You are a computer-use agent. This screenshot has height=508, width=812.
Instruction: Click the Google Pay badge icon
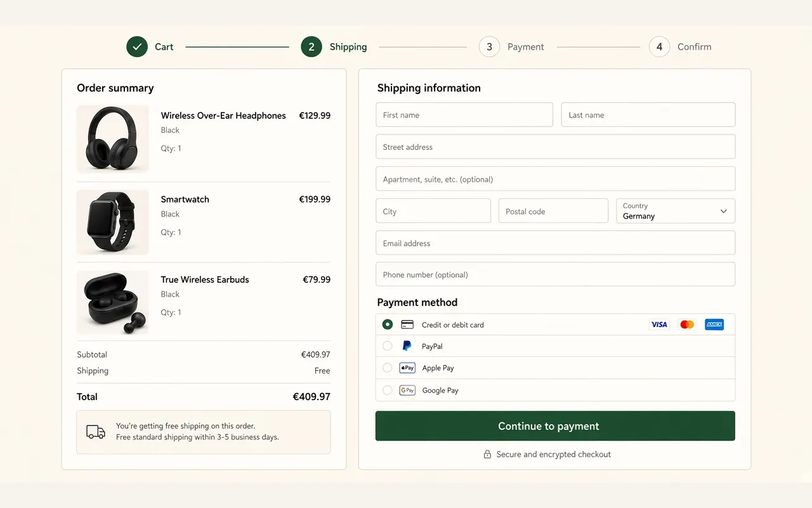(407, 390)
